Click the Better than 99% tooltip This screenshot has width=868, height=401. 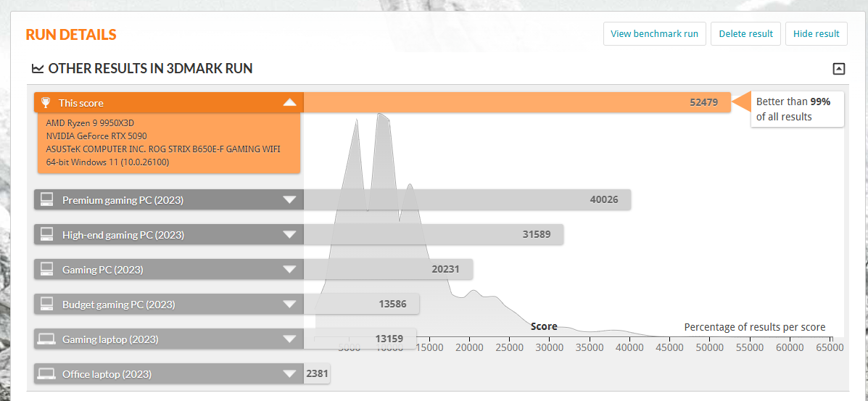coord(796,109)
